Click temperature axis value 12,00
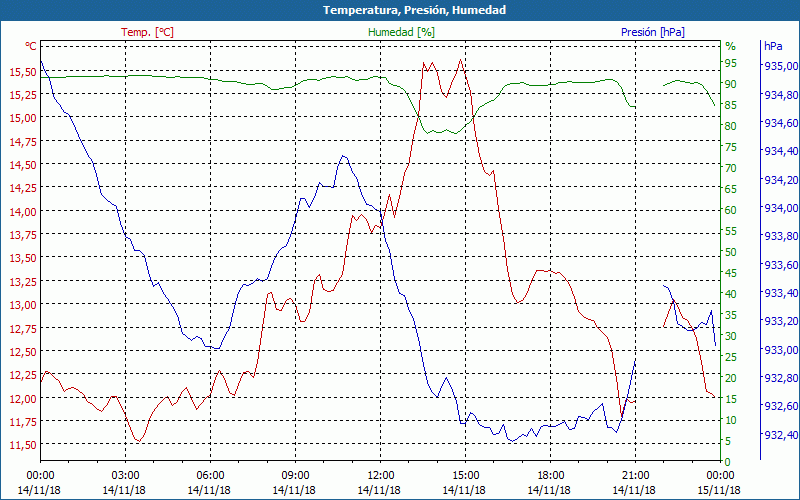Screen dimensions: 800x500 pos(23,398)
